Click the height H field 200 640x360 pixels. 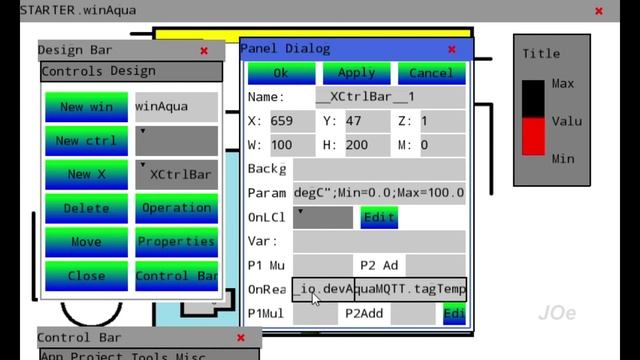click(367, 145)
